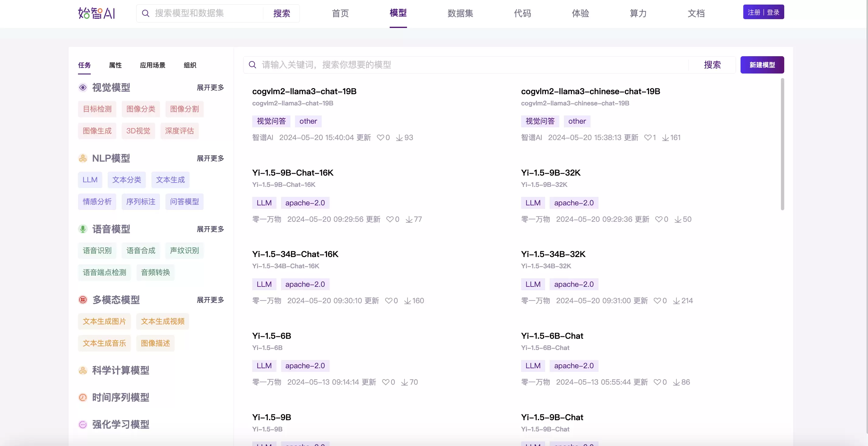The height and width of the screenshot is (446, 868).
Task: Open the 数据集 nav item
Action: (x=460, y=13)
